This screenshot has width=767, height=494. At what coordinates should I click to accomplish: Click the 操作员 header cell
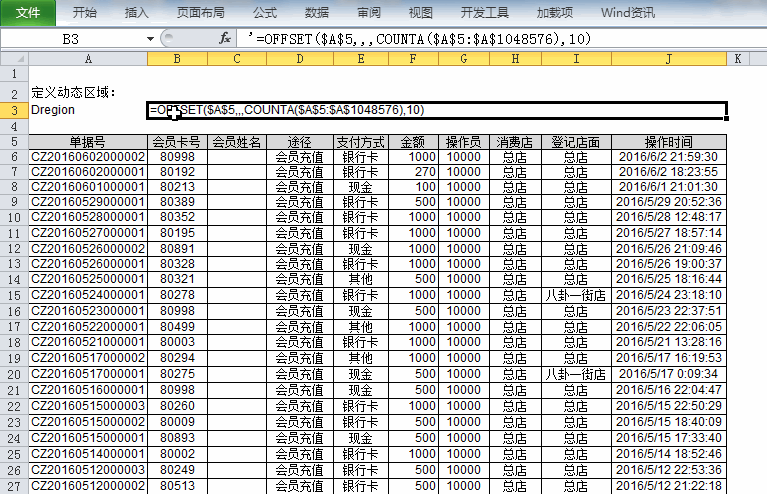pos(464,142)
